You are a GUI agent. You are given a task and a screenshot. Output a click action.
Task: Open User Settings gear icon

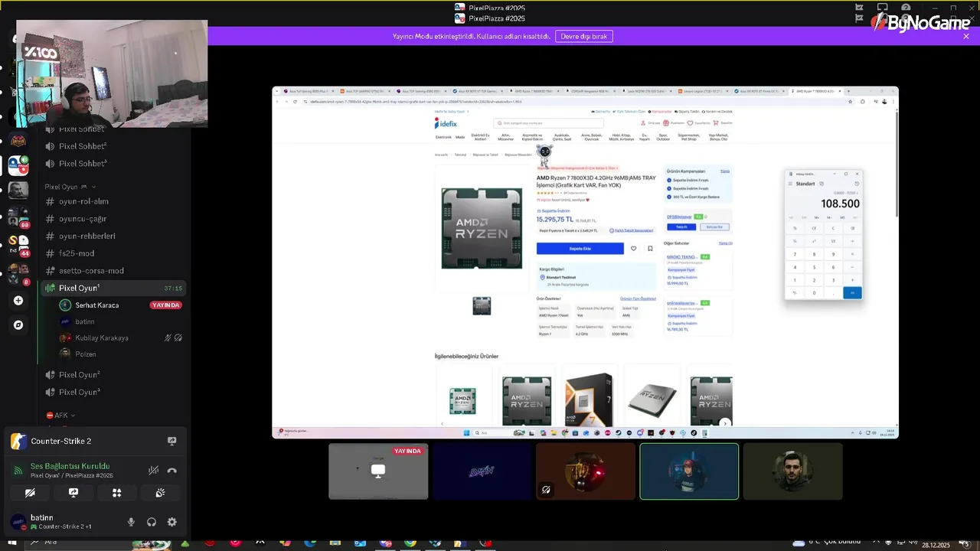pyautogui.click(x=171, y=522)
